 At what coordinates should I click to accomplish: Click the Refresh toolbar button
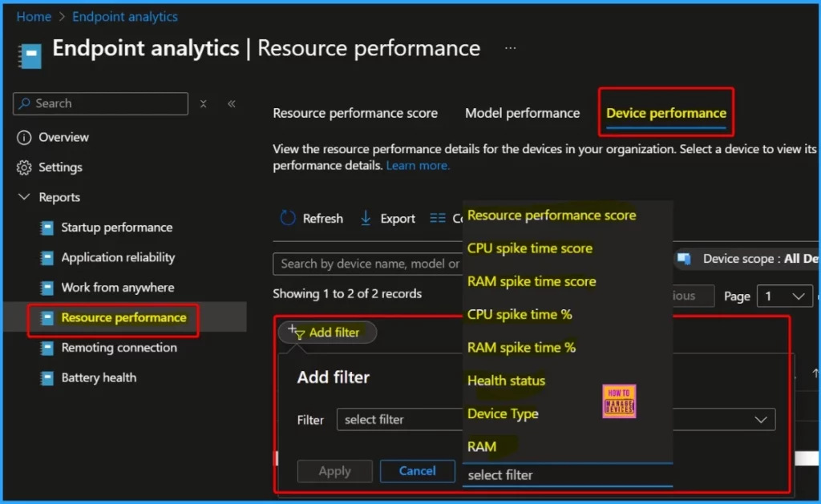coord(312,218)
